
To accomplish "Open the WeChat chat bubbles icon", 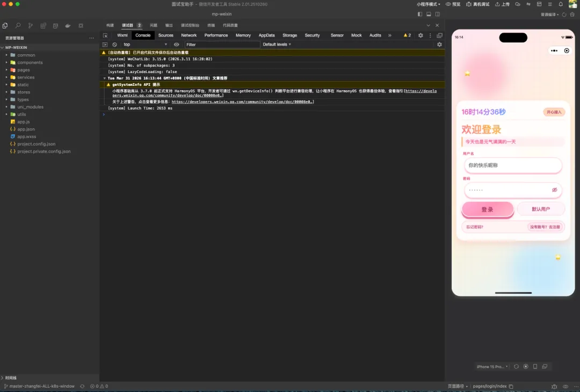I will (x=518, y=4).
